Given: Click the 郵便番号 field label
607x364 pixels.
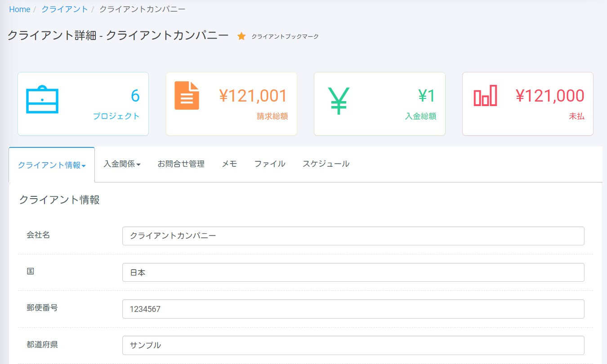Looking at the screenshot, I should tap(42, 308).
